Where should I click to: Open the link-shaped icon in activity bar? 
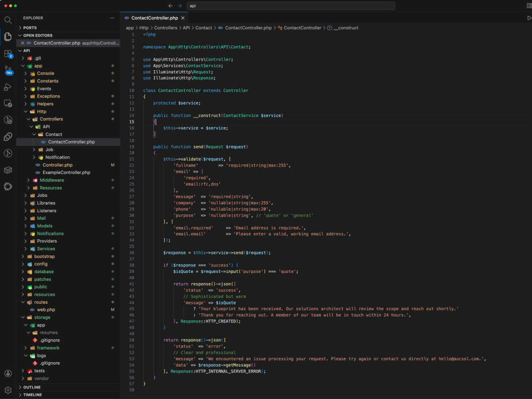point(8,136)
